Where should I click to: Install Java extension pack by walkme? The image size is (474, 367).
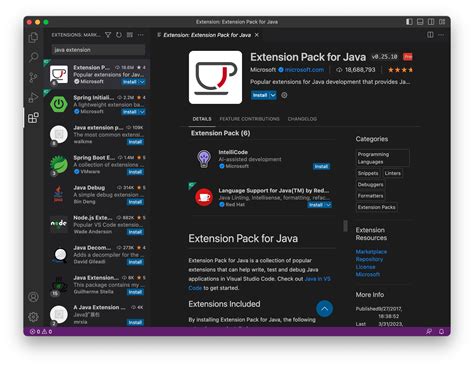[135, 142]
